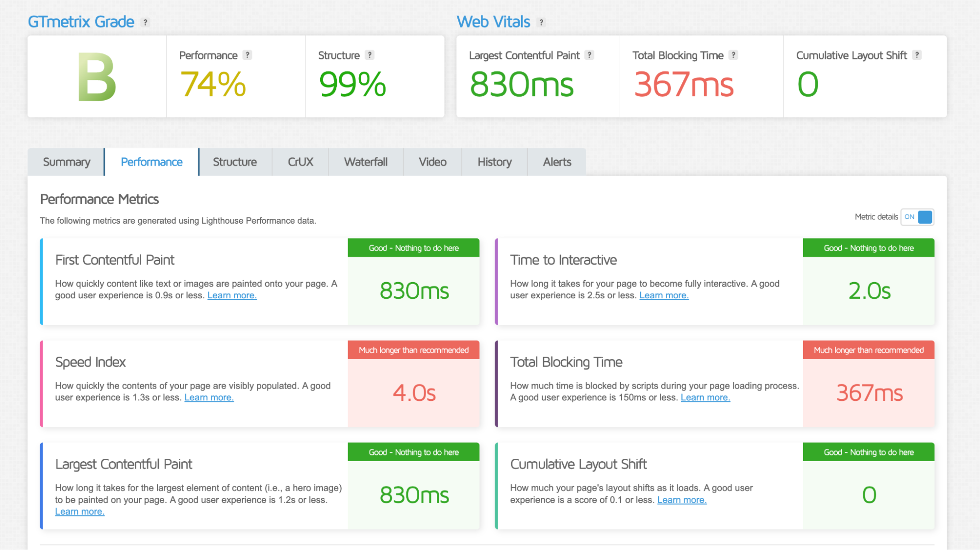980x550 pixels.
Task: Click the 367ms value in metrics card
Action: pos(869,393)
